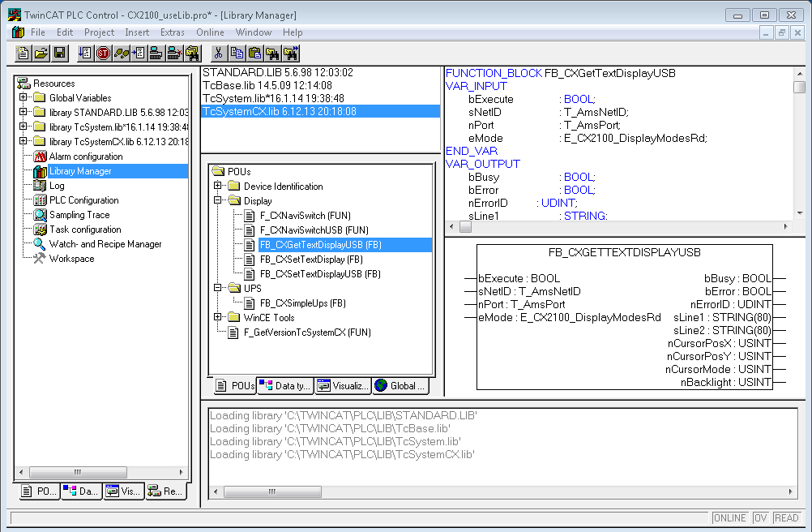This screenshot has width=812, height=532.
Task: Select FB_CXSetTextDisplayUSB (FB)
Action: (x=320, y=273)
